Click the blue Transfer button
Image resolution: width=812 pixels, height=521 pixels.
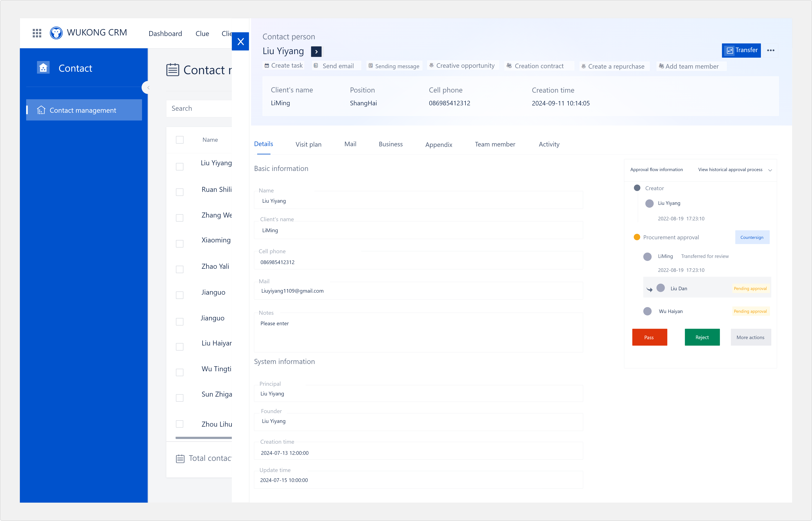(x=741, y=50)
